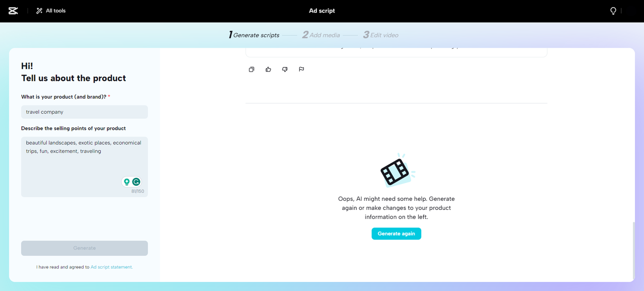This screenshot has width=644, height=291.
Task: Select the travel company product field
Action: pyautogui.click(x=84, y=111)
